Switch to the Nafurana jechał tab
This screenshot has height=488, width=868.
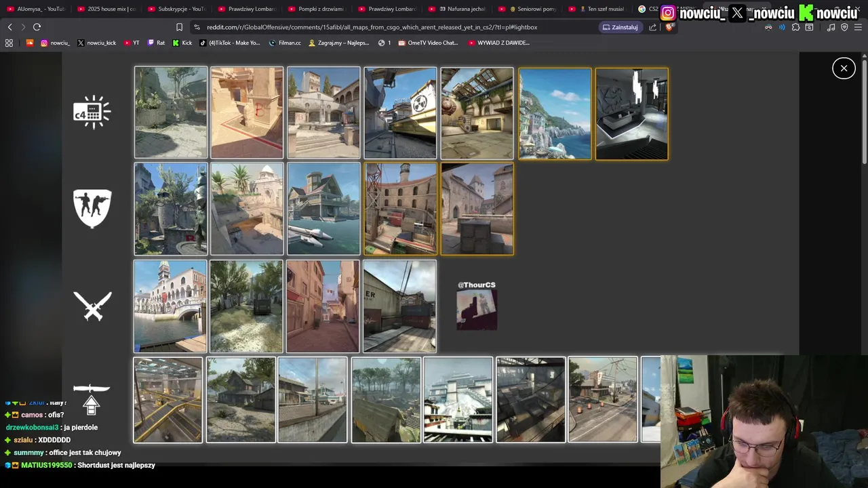(x=456, y=9)
